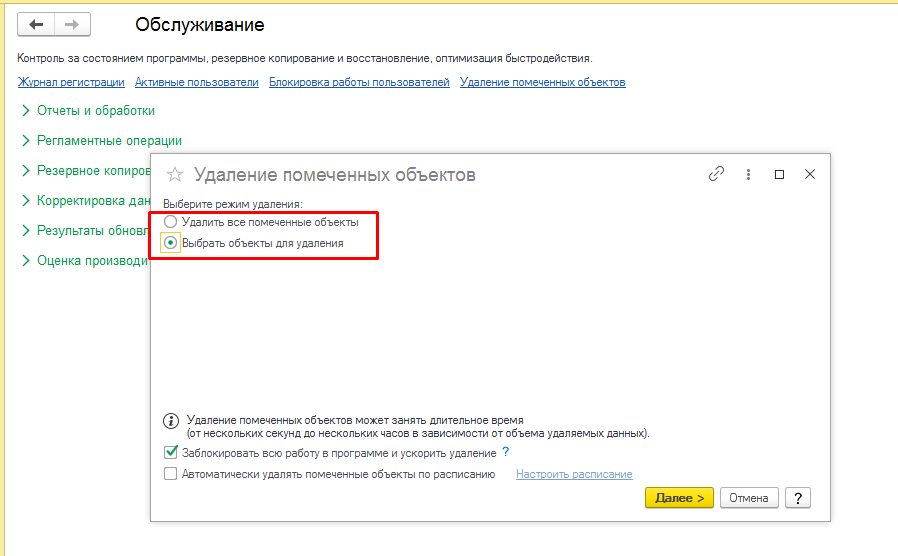Image resolution: width=898 pixels, height=556 pixels.
Task: Go forward with the right arrow button
Action: 72,25
